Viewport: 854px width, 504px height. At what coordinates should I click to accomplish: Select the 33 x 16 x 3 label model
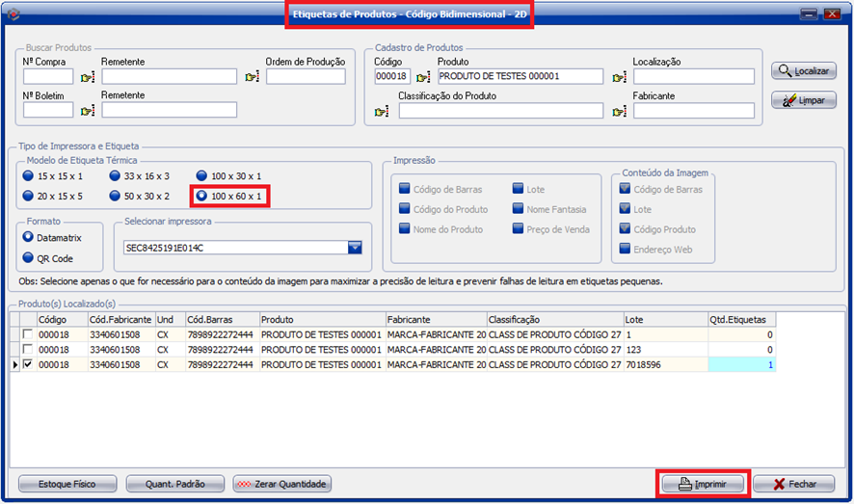[115, 176]
